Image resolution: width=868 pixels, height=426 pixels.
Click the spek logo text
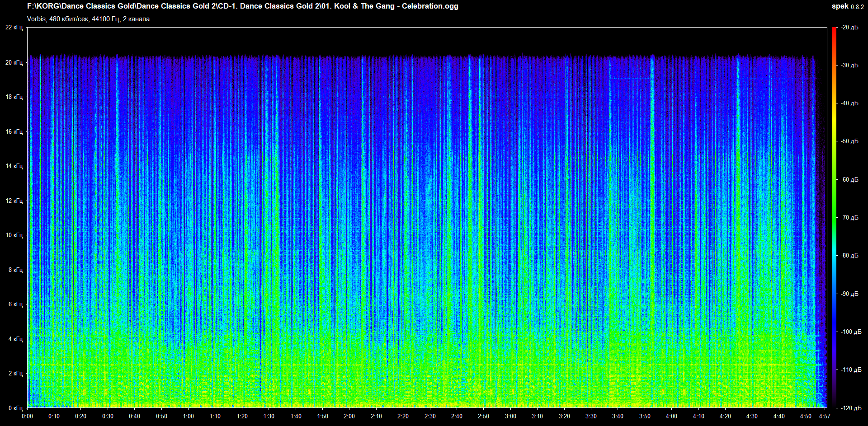[840, 6]
